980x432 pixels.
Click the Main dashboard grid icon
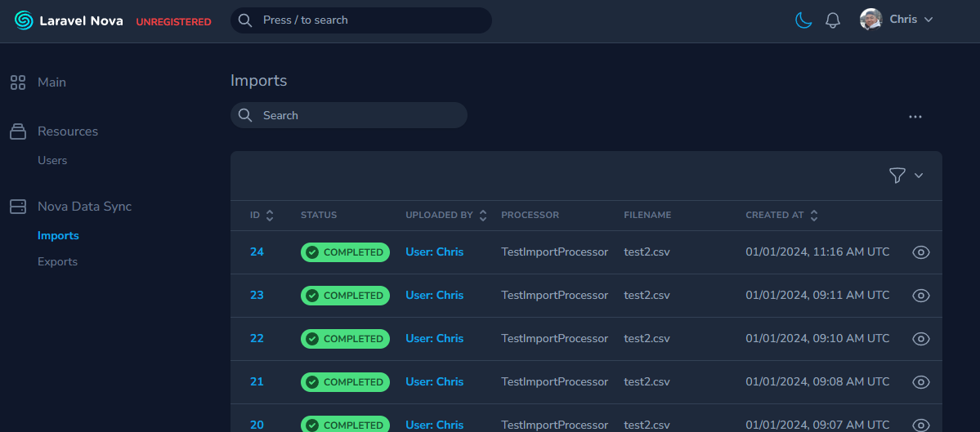tap(18, 82)
